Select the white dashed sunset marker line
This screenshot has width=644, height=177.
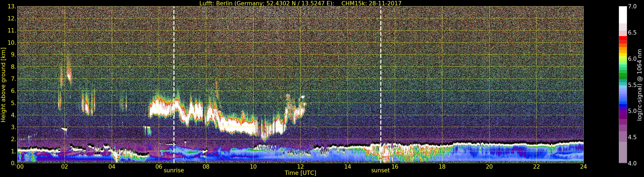click(x=381, y=85)
